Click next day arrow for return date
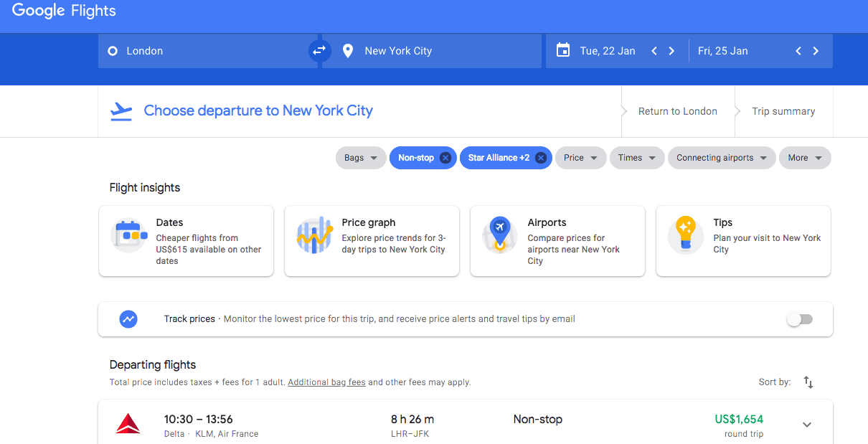Screen dimensions: 868x444 point(816,51)
